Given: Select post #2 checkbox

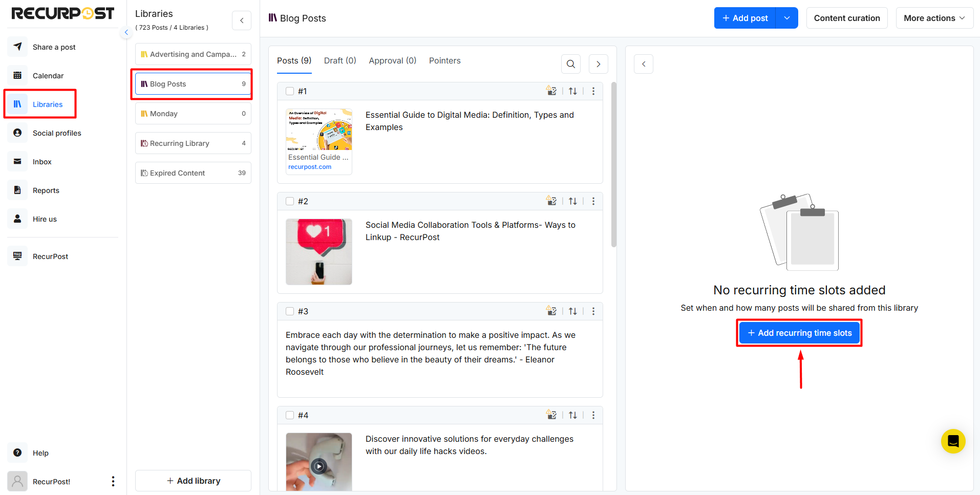Looking at the screenshot, I should coord(290,201).
